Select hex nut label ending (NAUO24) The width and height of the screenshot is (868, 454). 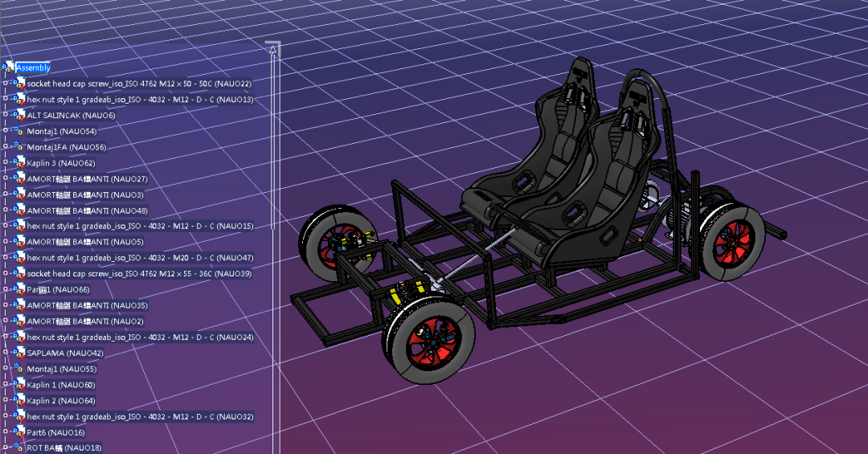pyautogui.click(x=140, y=337)
